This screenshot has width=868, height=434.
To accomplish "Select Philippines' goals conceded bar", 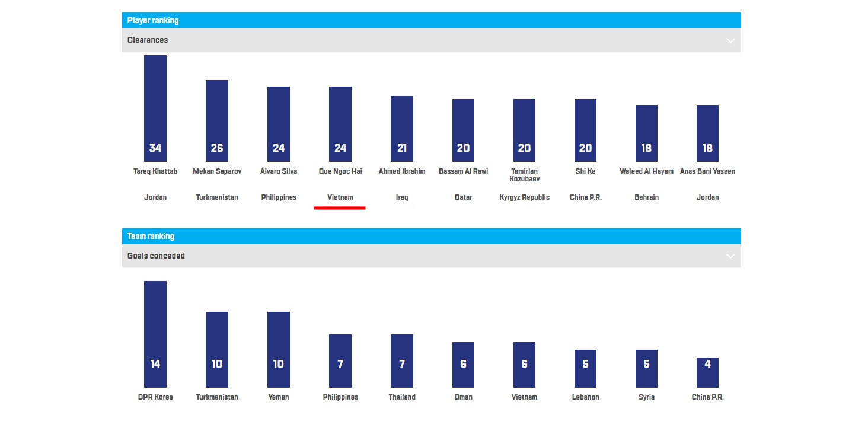I will click(340, 361).
